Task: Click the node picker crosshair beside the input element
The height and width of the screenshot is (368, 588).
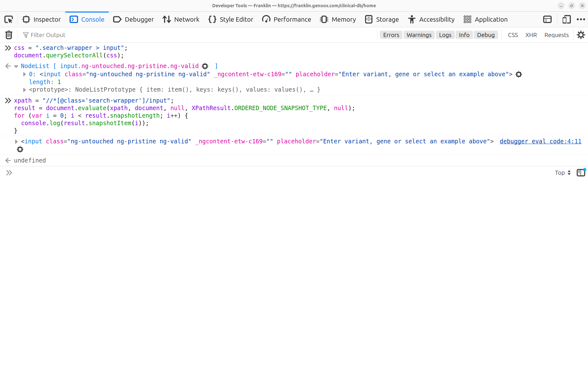Action: tap(519, 74)
